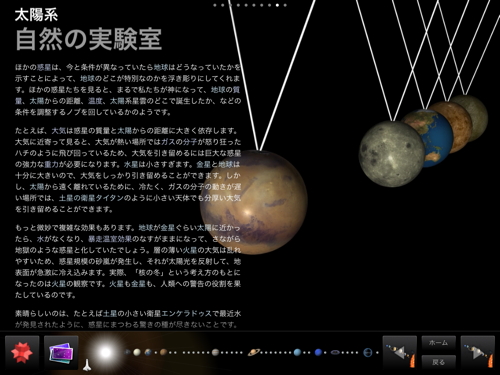Image resolution: width=500 pixels, height=375 pixels.
Task: Select Saturn in the bottom planet strip
Action: pos(254,352)
